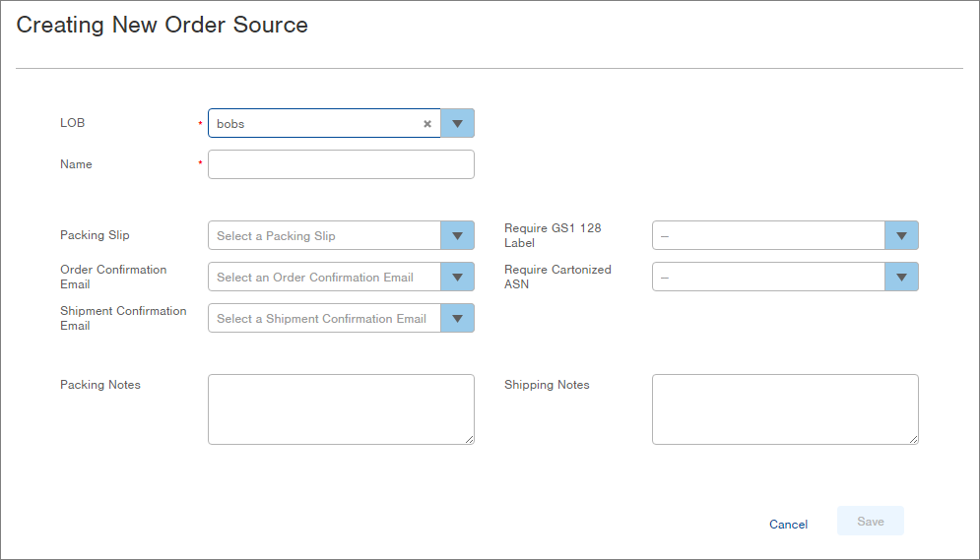This screenshot has width=980, height=560.
Task: Click the LOB text field containing 'bobs'
Action: point(315,123)
